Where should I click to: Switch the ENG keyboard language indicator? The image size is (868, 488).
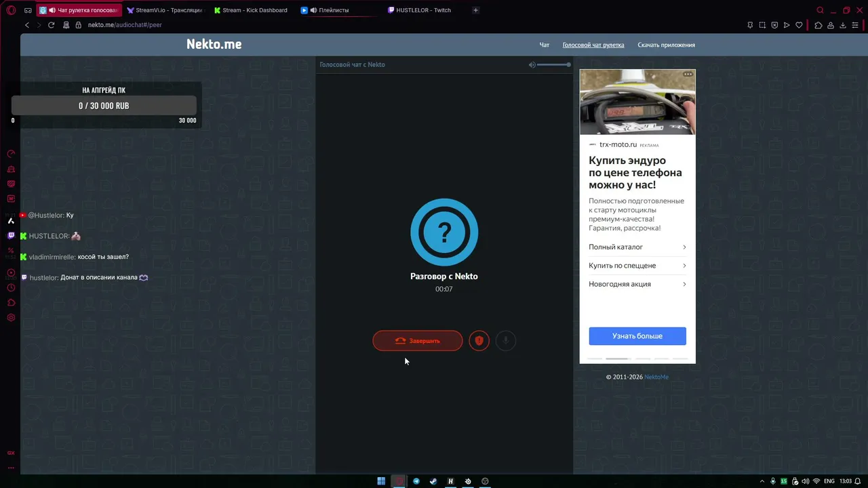coord(829,481)
